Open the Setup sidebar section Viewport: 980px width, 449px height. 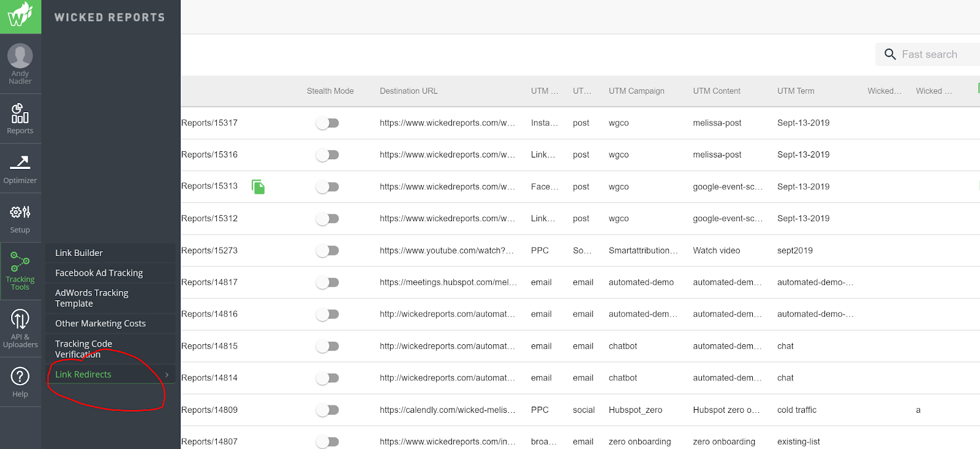pyautogui.click(x=20, y=218)
